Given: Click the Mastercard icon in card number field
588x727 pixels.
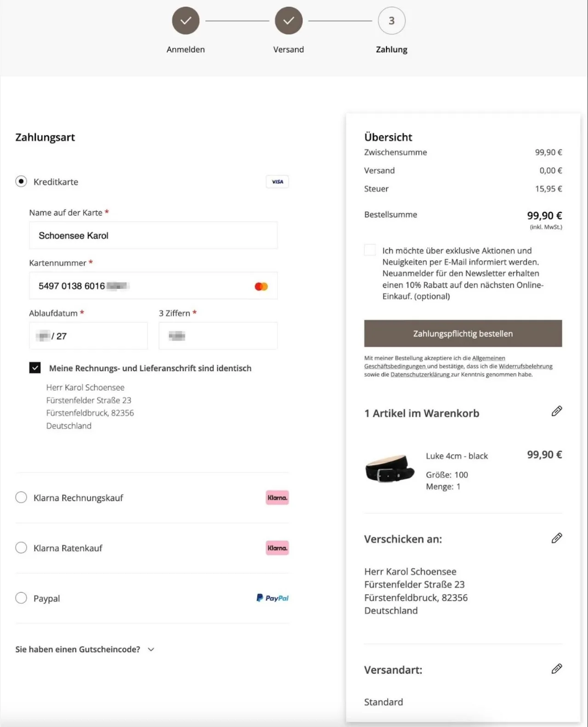Looking at the screenshot, I should point(261,286).
